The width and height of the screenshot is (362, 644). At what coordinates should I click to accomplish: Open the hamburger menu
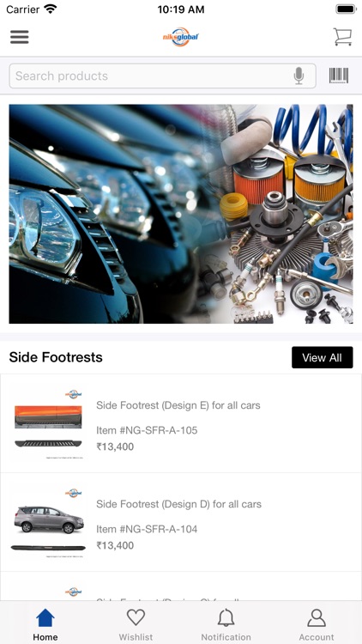click(19, 37)
